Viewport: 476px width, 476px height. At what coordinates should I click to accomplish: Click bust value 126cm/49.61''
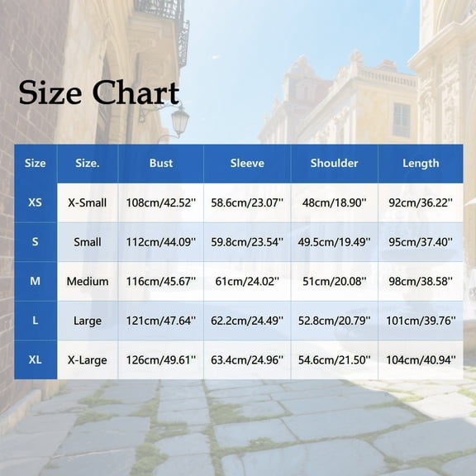point(161,360)
